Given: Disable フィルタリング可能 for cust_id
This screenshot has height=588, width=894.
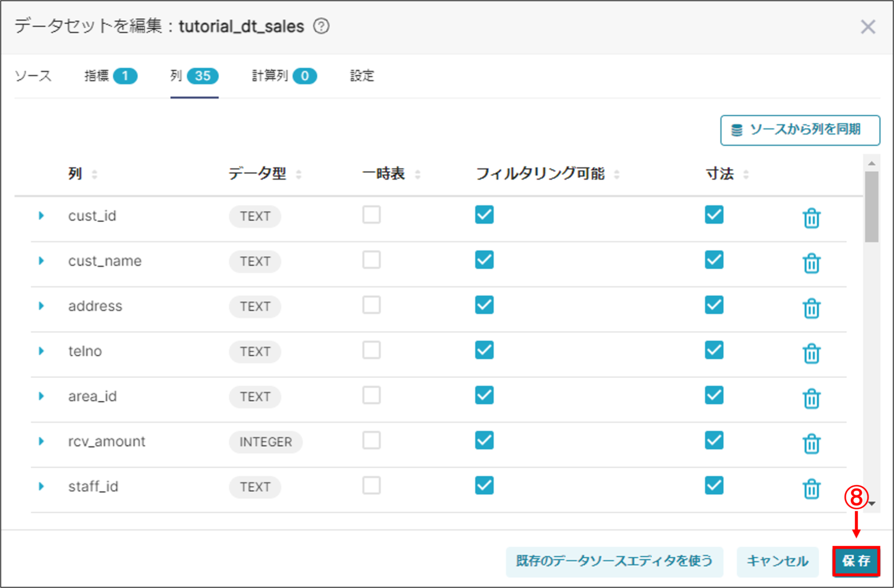Looking at the screenshot, I should 484,214.
